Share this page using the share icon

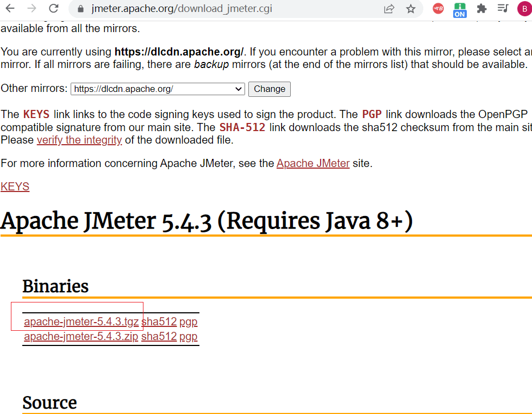click(389, 9)
